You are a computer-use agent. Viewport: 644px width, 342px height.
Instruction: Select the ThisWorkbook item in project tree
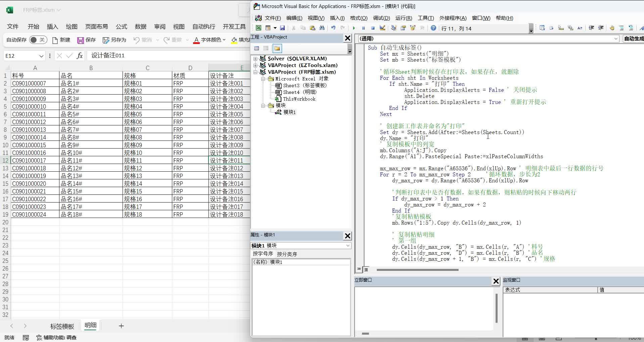[x=299, y=99]
